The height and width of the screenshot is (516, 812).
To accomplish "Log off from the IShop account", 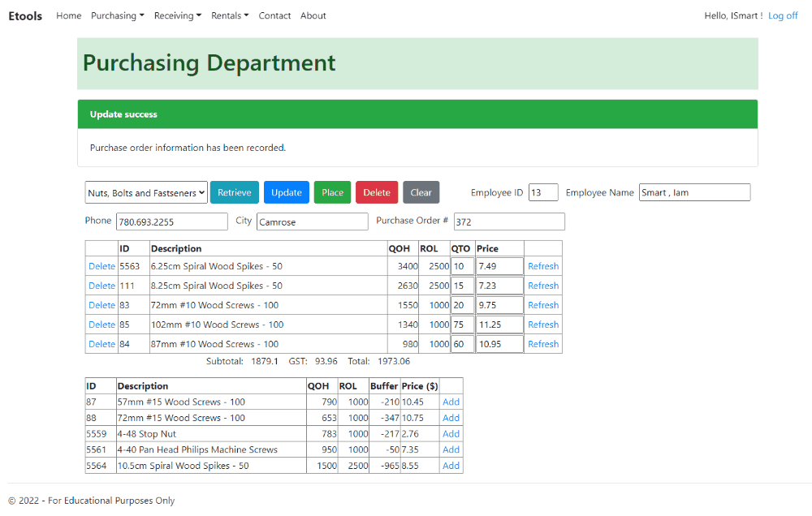I will (x=782, y=15).
